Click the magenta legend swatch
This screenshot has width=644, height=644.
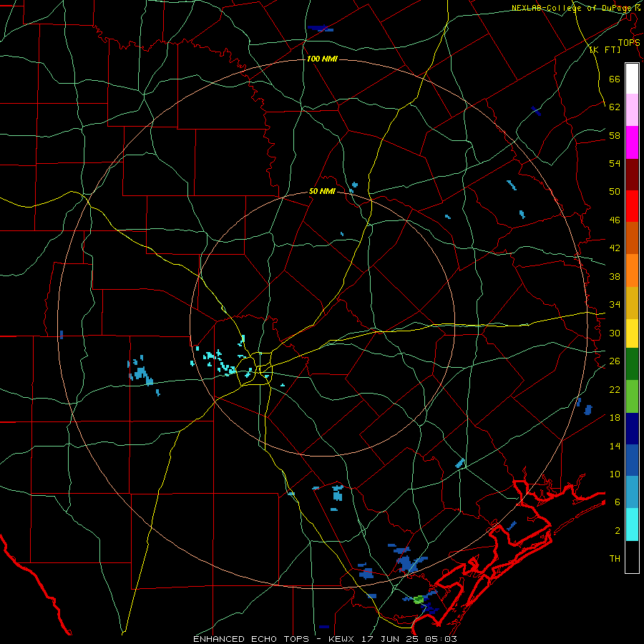click(632, 142)
